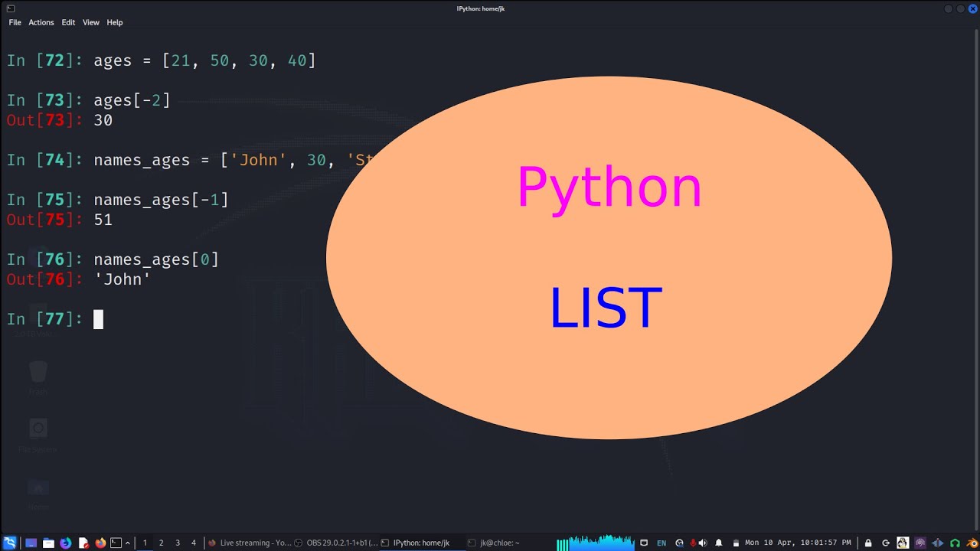
Task: Launch the Kali browser globe icon
Action: (66, 543)
